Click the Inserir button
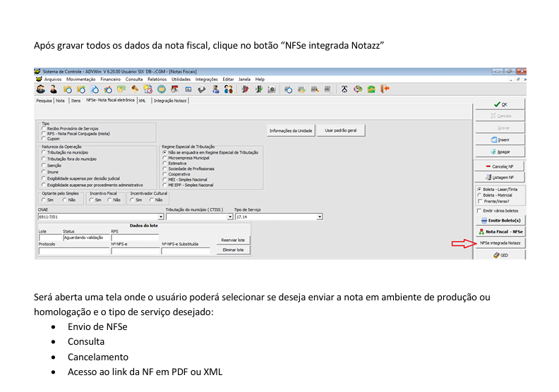This screenshot has width=559, height=392. [500, 140]
